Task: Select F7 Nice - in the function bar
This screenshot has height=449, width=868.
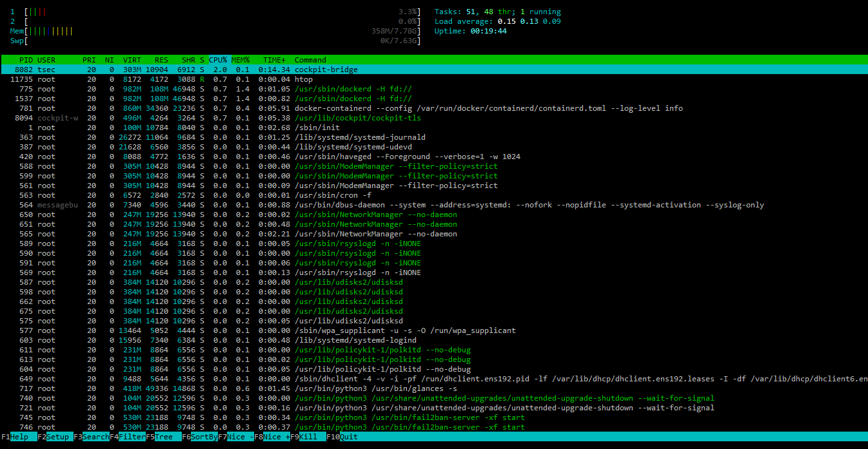Action: [236, 437]
